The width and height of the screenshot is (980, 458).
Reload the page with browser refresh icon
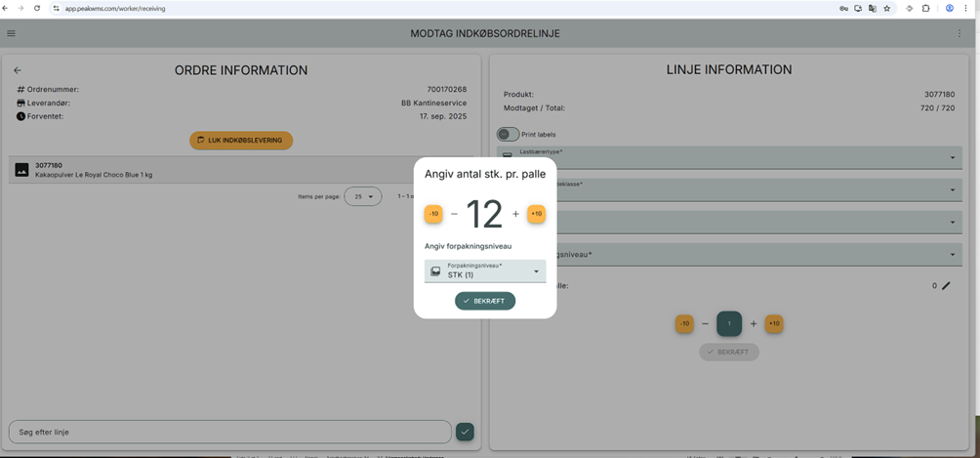[x=37, y=9]
